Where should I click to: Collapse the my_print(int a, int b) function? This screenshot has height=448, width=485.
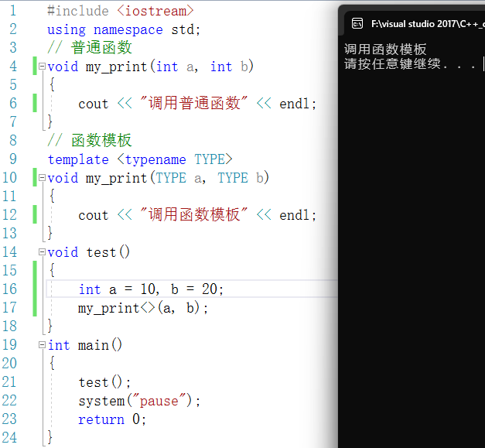pos(42,67)
